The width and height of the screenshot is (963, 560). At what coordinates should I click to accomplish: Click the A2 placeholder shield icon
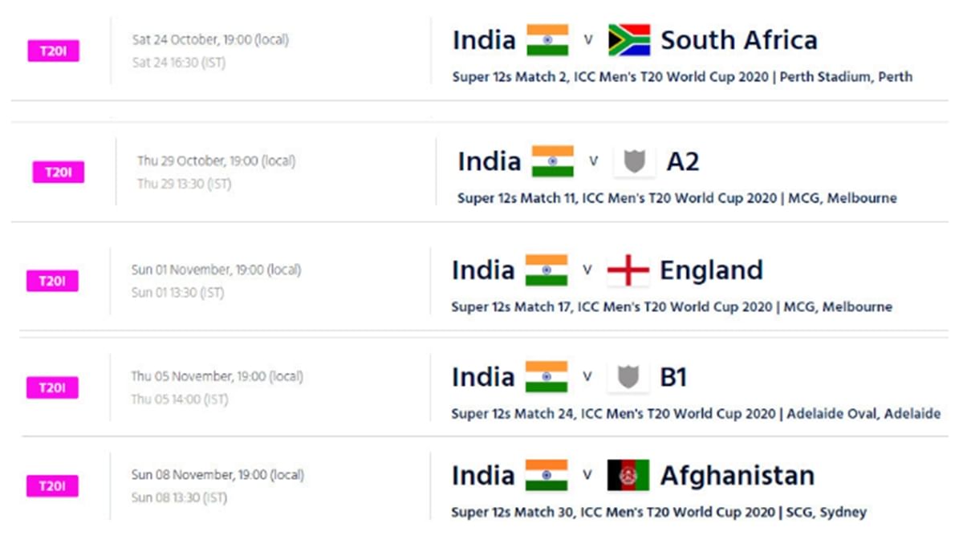click(x=634, y=161)
